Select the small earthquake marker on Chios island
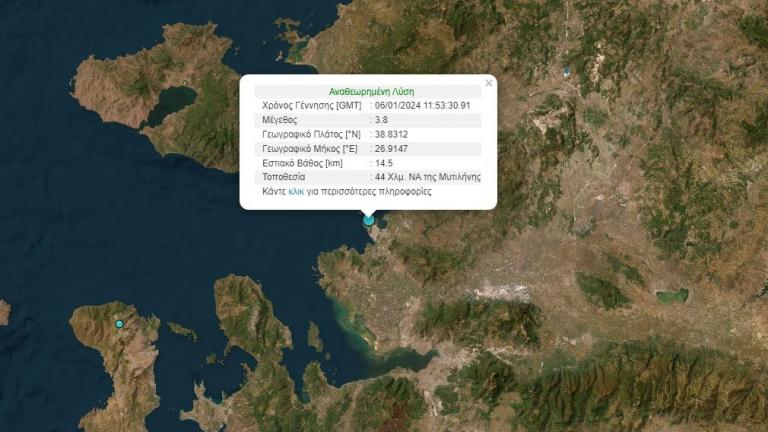This screenshot has width=768, height=432. 119,324
